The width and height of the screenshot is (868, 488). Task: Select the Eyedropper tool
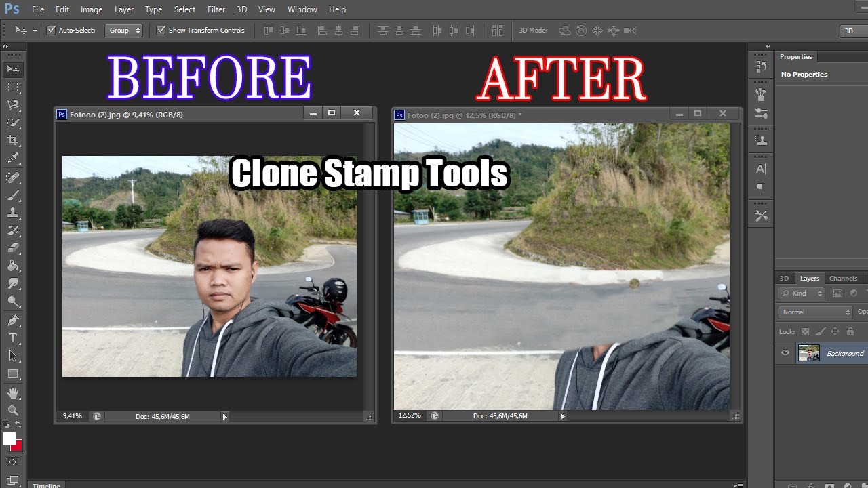13,159
